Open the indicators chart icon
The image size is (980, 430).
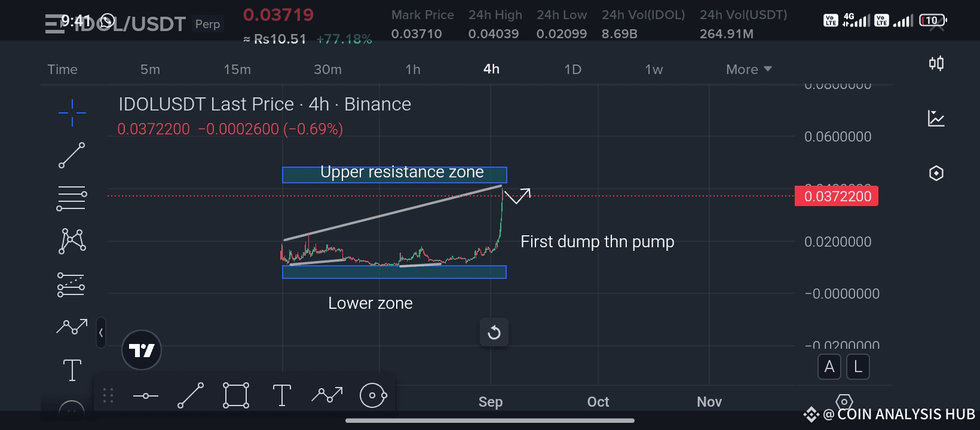936,118
